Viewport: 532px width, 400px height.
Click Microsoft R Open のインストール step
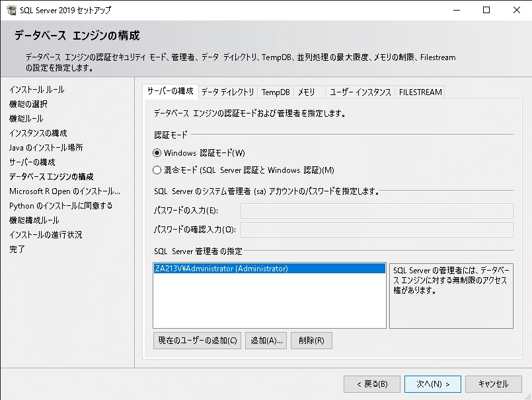[x=65, y=191]
